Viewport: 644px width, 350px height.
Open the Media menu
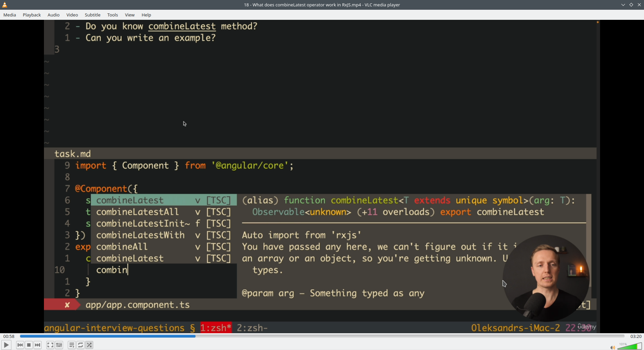[10, 15]
